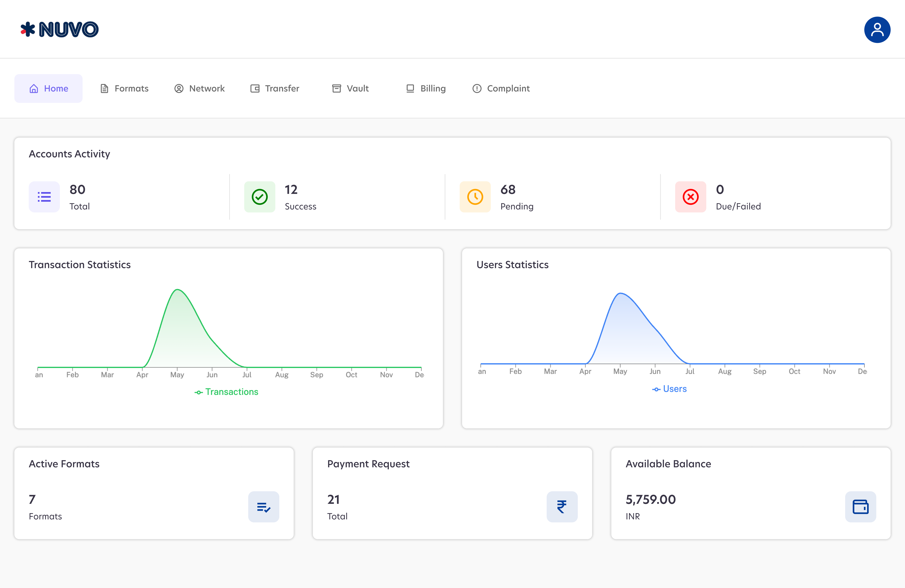Click the Available Balance wallet icon

click(x=861, y=507)
